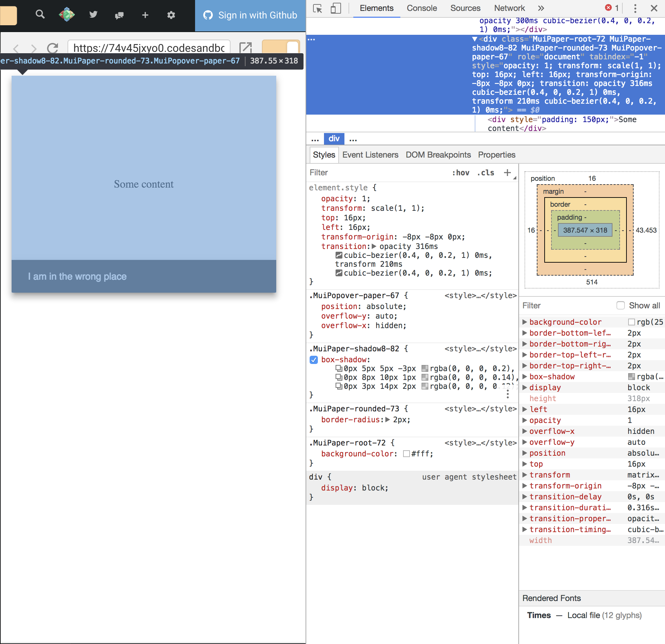Collapse the selected MuiPaper div node
665x644 pixels.
[x=474, y=39]
